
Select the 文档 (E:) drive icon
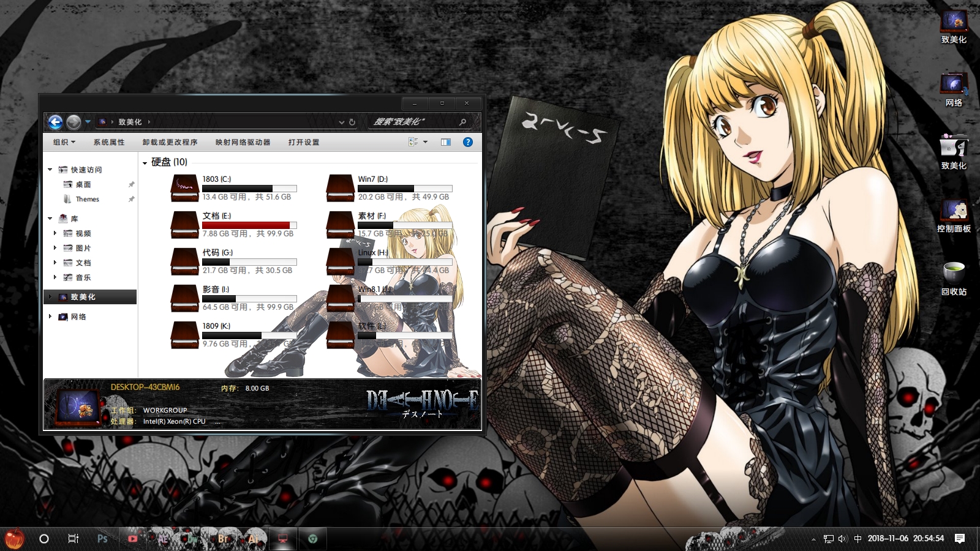click(x=184, y=225)
